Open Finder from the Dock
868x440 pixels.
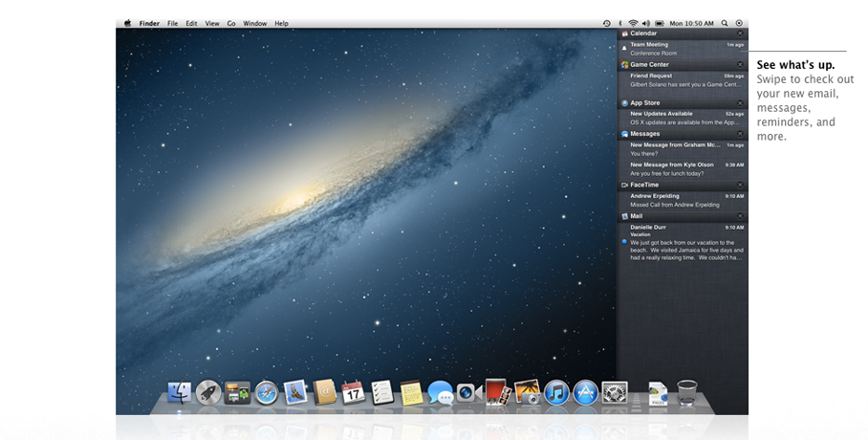point(180,393)
